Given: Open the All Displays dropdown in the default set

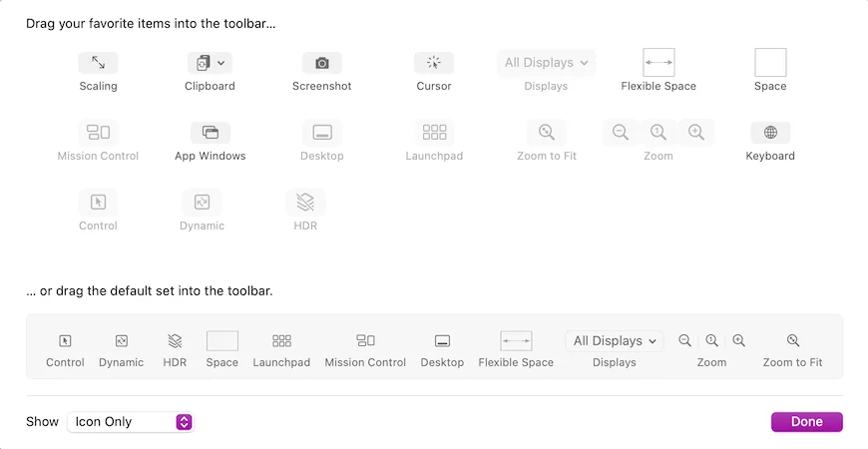Looking at the screenshot, I should [x=614, y=341].
